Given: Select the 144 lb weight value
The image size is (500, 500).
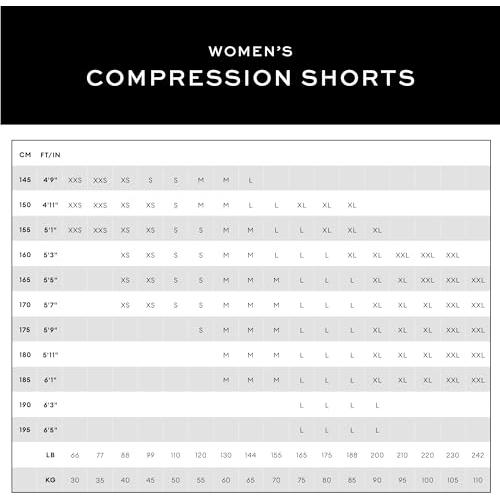Looking at the screenshot, I should click(x=250, y=455).
